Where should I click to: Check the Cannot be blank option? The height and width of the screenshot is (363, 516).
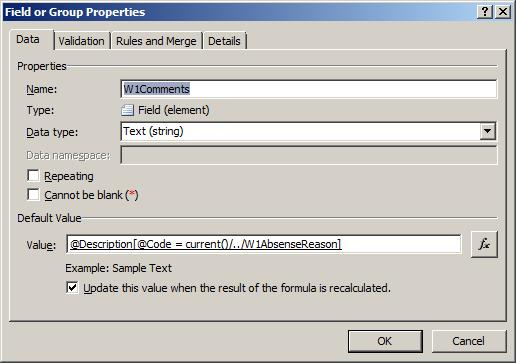pyautogui.click(x=33, y=195)
